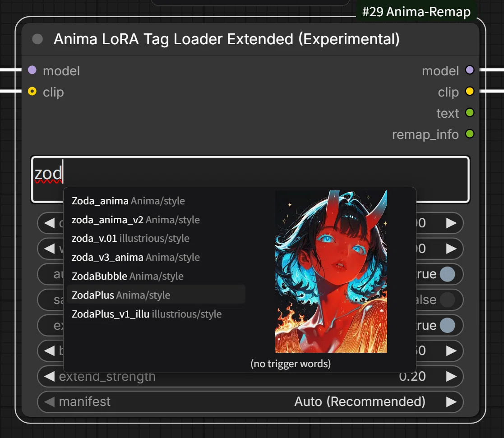Click the remap_info output socket
Screen dimensions: 504x438
(x=470, y=134)
